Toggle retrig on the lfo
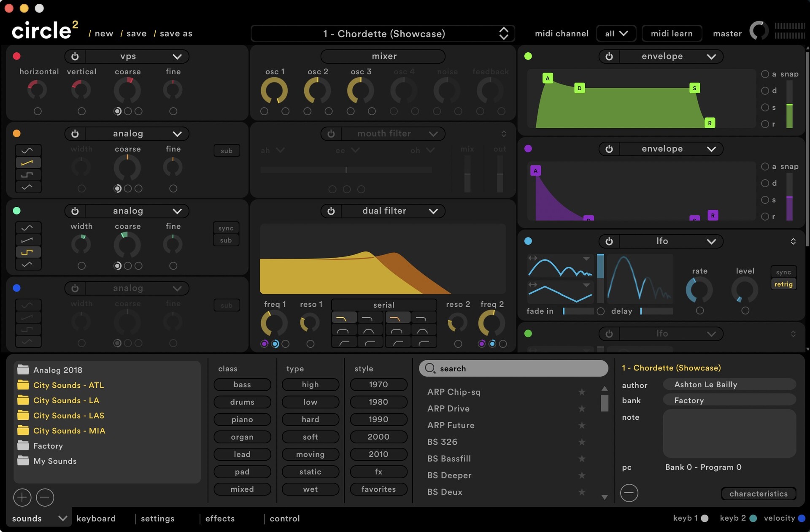This screenshot has width=810, height=532. [783, 284]
